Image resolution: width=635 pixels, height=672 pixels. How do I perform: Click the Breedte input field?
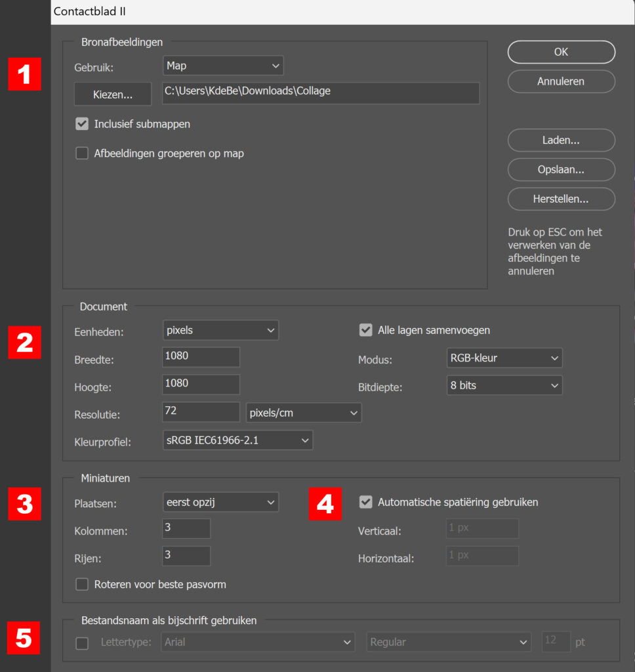click(x=201, y=357)
